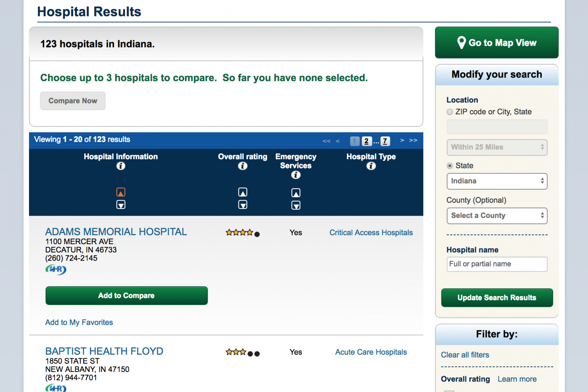This screenshot has width=588, height=392.
Task: Expand the Select a County dropdown
Action: tap(497, 216)
